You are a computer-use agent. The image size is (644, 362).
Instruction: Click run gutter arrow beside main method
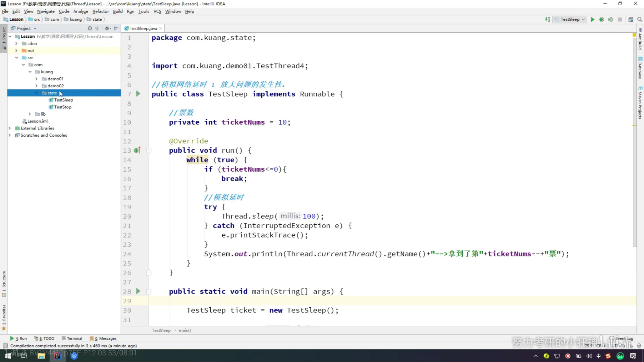pyautogui.click(x=138, y=291)
